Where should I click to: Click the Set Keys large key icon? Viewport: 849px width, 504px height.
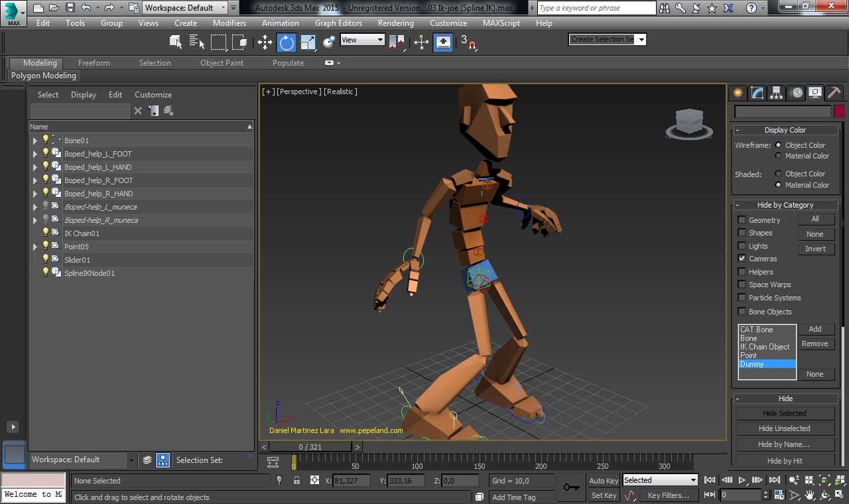click(571, 487)
